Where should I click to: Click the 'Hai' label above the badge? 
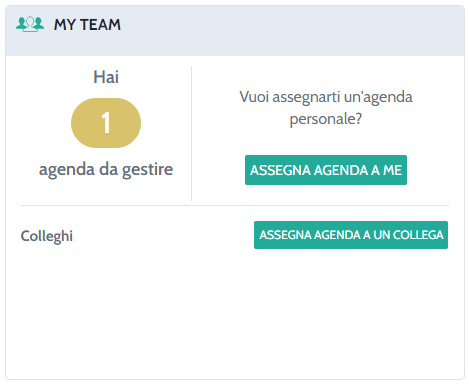[106, 77]
